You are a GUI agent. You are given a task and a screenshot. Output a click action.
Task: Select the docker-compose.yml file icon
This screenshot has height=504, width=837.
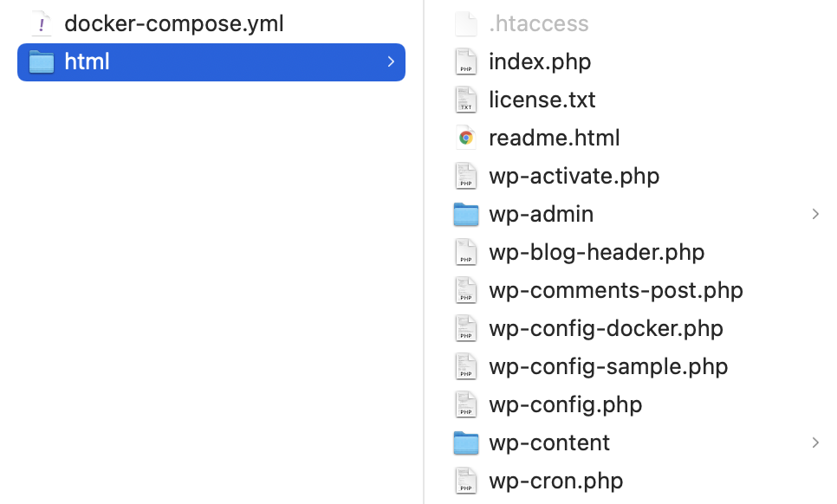(41, 24)
